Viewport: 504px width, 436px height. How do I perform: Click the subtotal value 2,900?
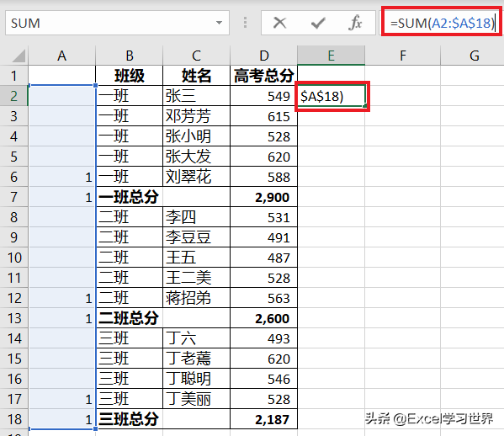coord(263,197)
